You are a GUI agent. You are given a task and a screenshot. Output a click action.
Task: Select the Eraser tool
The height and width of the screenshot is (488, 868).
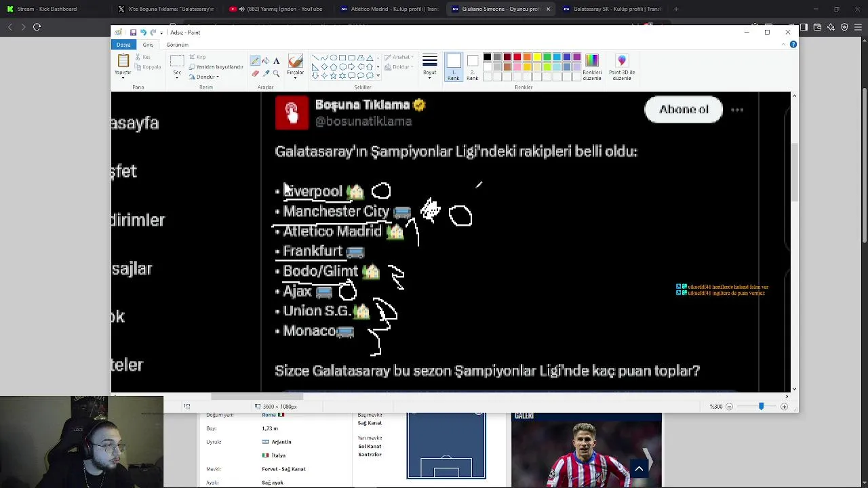pos(255,73)
